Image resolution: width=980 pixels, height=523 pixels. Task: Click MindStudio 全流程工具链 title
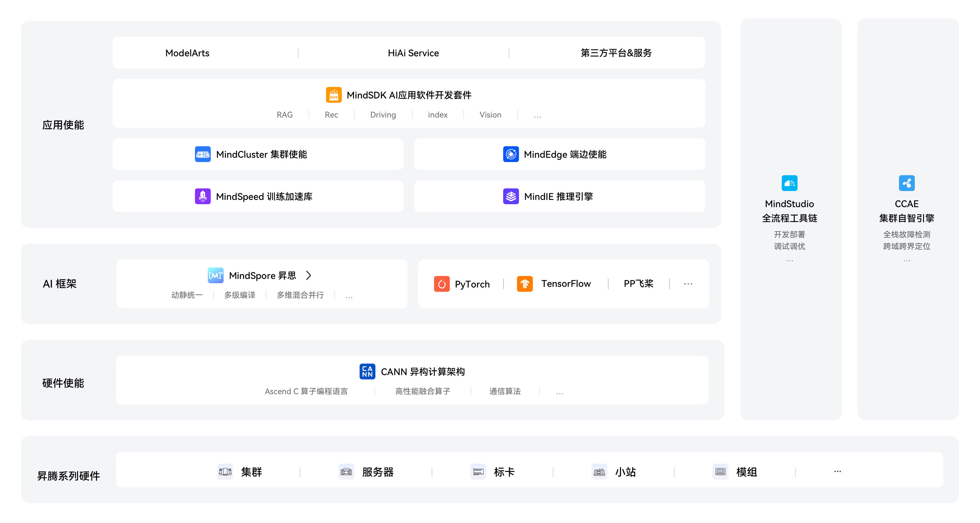(789, 211)
